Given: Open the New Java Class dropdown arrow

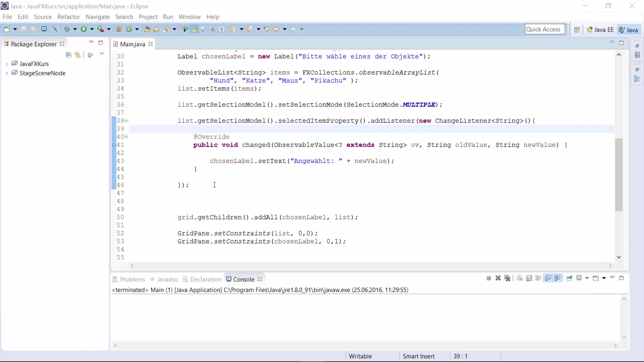Looking at the screenshot, I should click(137, 29).
